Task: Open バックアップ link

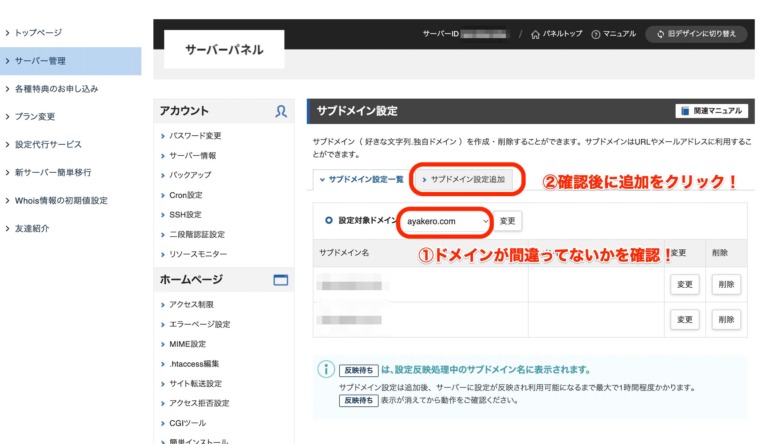Action: 190,175
